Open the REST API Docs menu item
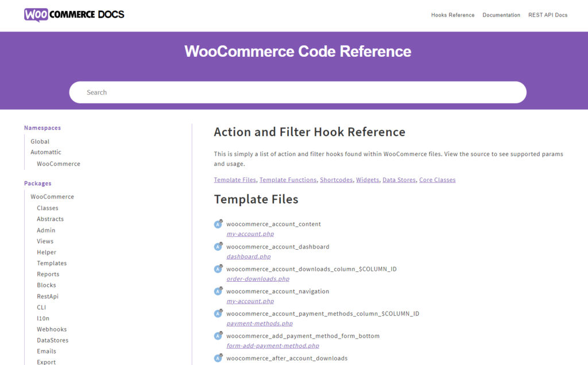This screenshot has height=365, width=588. (547, 15)
